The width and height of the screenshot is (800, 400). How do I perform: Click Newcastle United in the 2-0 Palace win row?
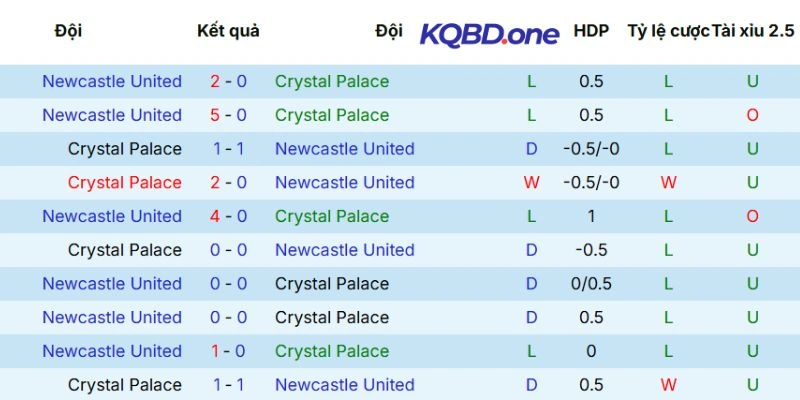[x=344, y=182]
